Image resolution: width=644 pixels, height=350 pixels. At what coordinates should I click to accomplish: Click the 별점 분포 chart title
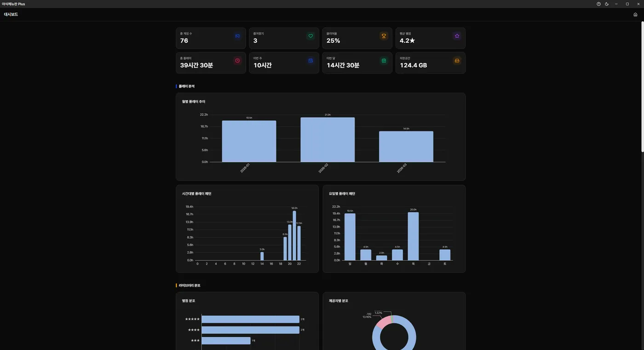(189, 301)
